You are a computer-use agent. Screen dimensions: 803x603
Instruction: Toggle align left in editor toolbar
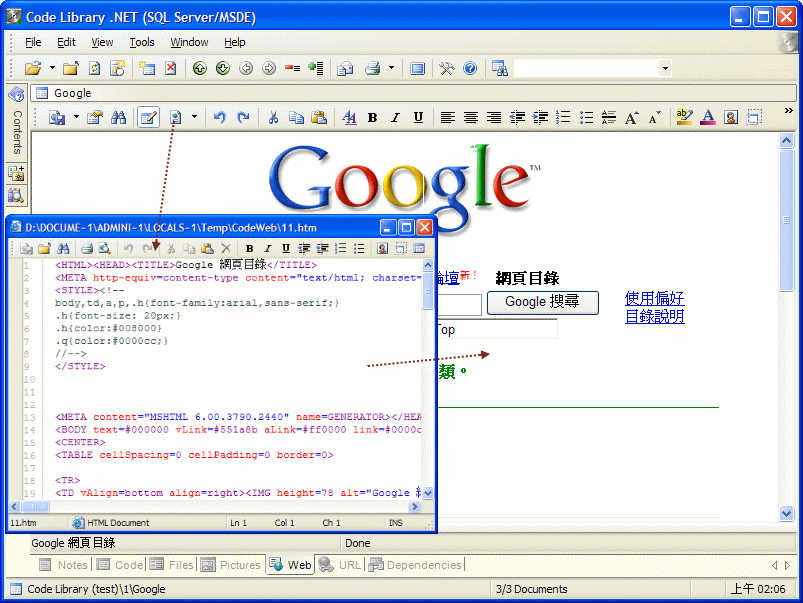tap(448, 117)
